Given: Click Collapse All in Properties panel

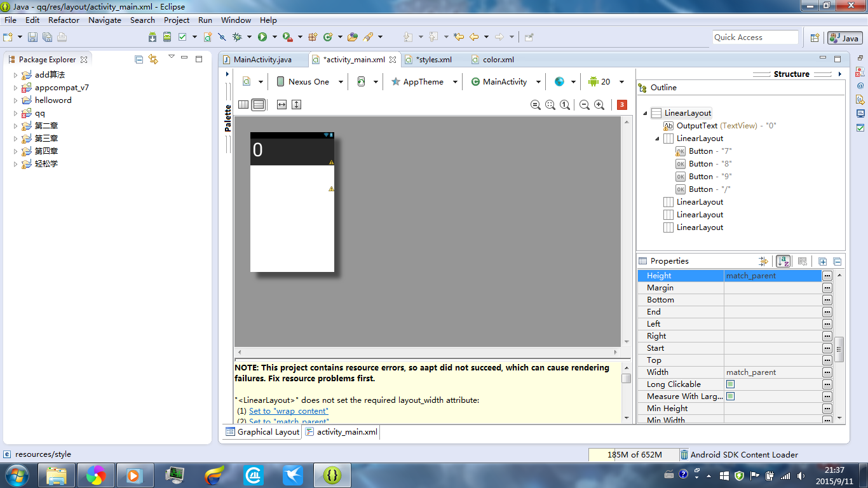Looking at the screenshot, I should click(x=837, y=261).
